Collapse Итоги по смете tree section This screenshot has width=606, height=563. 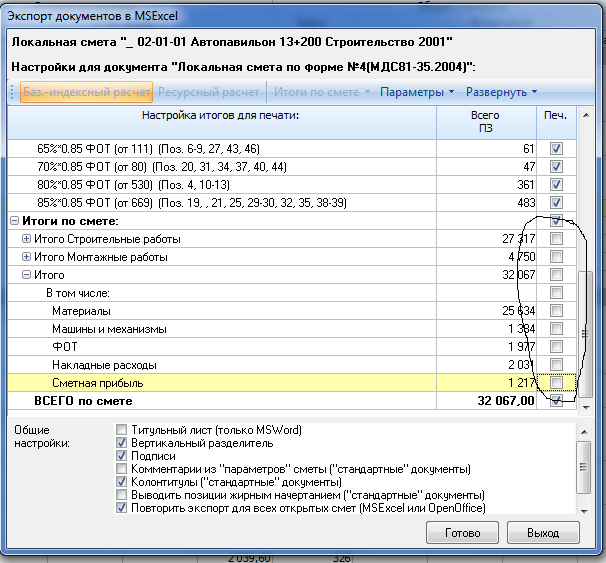(x=14, y=221)
